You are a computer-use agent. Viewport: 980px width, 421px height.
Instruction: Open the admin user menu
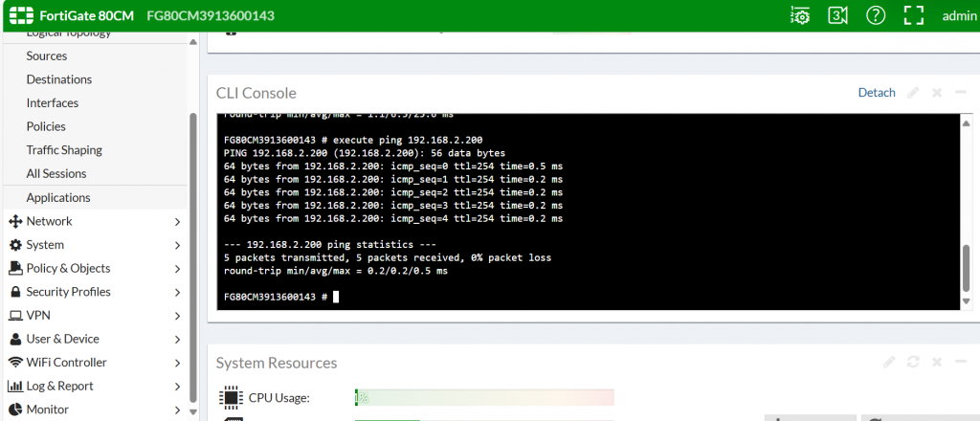coord(959,16)
